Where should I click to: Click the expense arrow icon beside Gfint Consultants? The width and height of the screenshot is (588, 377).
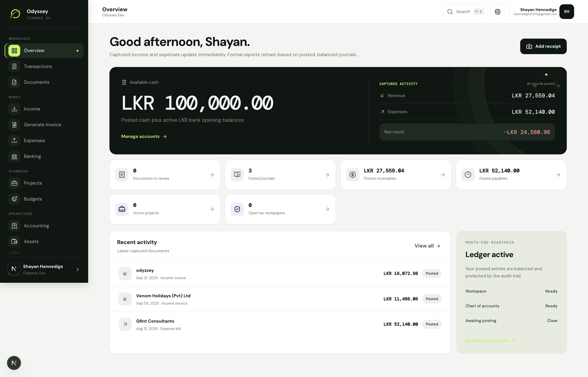(125, 324)
